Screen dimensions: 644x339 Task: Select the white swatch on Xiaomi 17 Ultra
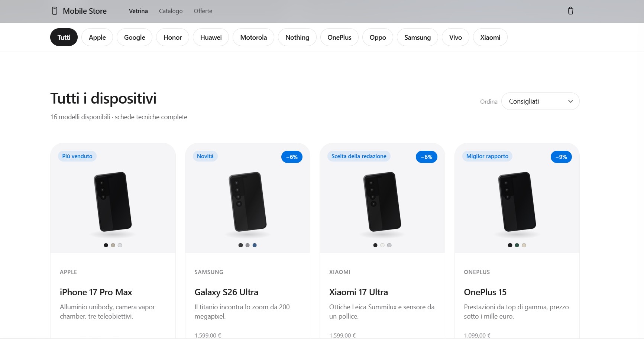[382, 245]
